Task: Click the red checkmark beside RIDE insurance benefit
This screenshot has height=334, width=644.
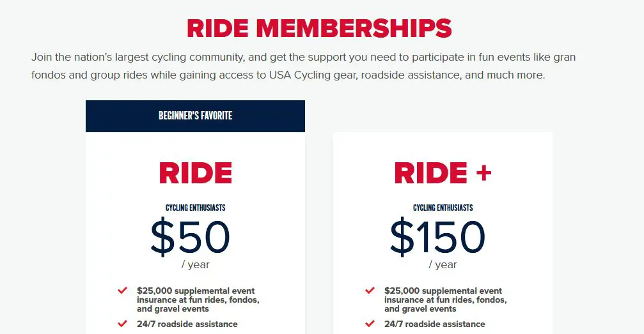Action: (122, 291)
